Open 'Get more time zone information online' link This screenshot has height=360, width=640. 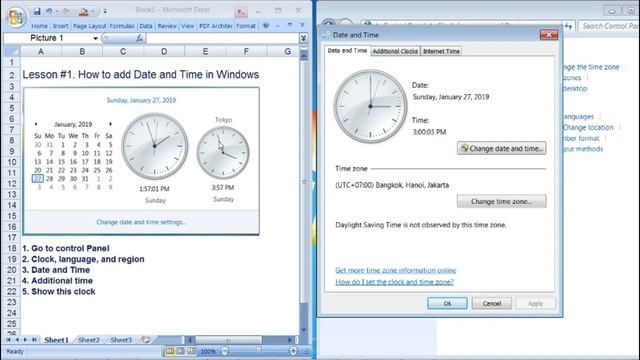[x=396, y=270]
